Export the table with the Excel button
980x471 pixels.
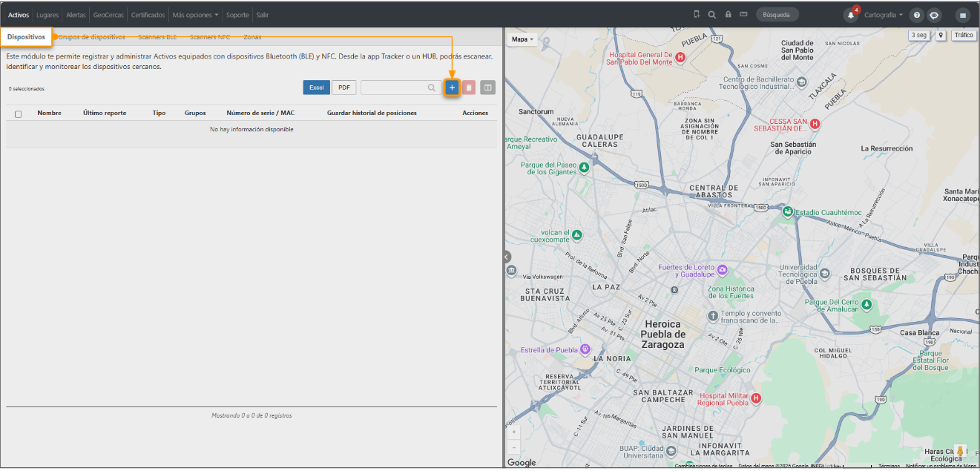pos(317,88)
